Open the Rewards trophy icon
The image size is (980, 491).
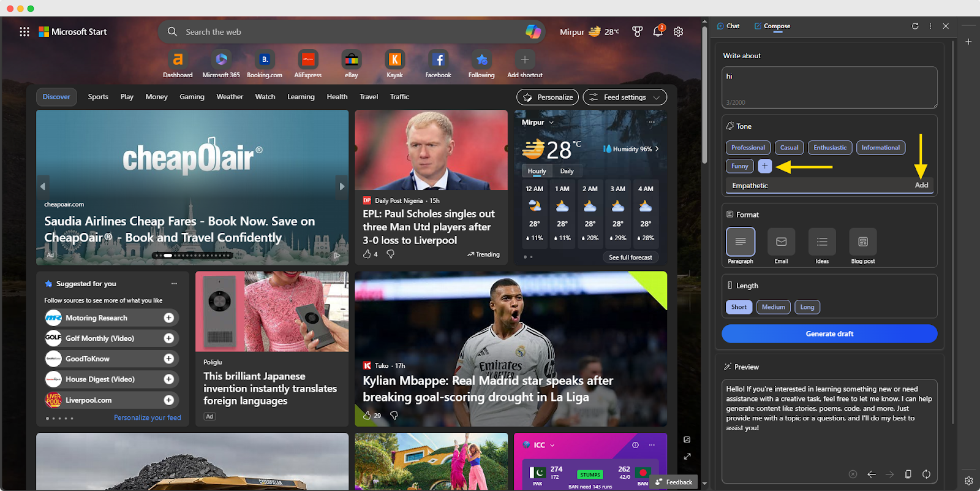coord(638,32)
